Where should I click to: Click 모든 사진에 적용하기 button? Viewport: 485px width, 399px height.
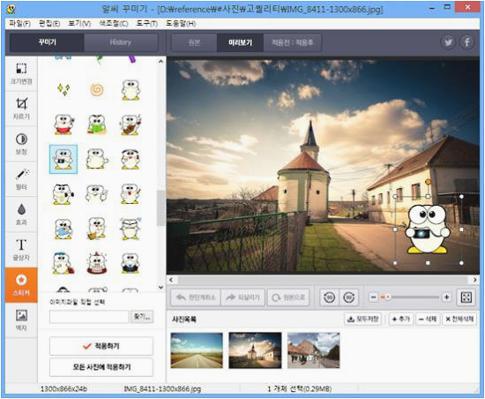[x=101, y=367]
